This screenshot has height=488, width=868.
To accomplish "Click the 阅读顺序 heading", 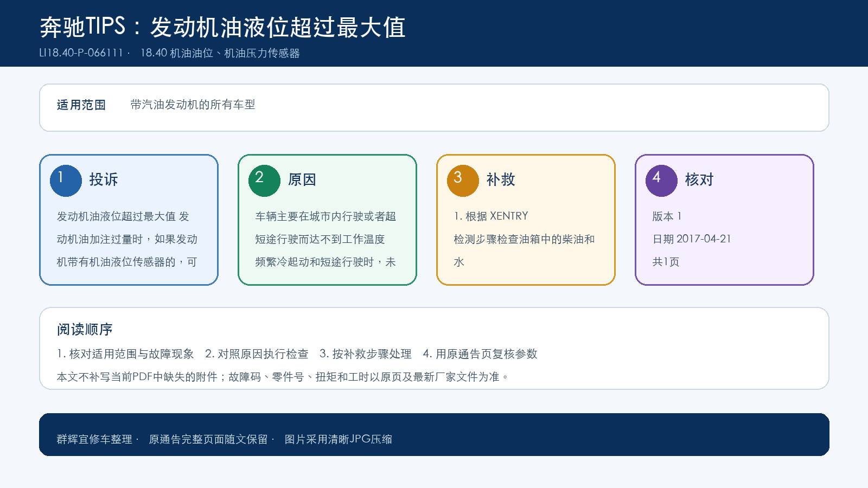I will (85, 329).
